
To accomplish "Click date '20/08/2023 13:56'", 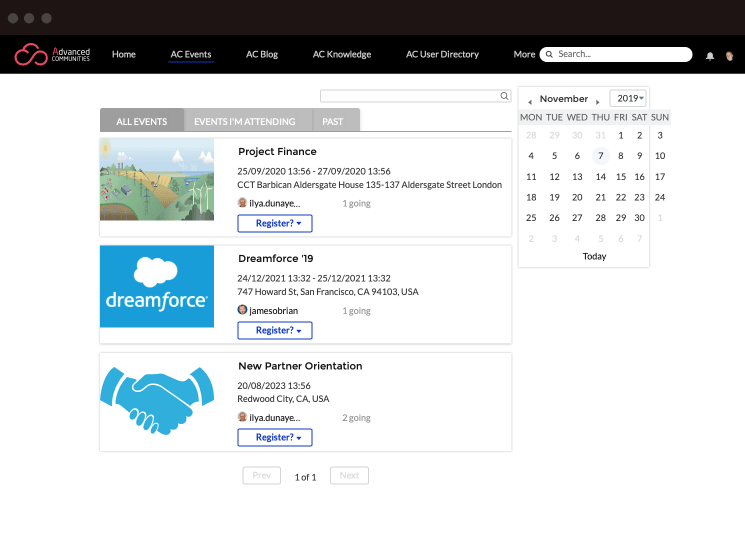I will (x=274, y=385).
